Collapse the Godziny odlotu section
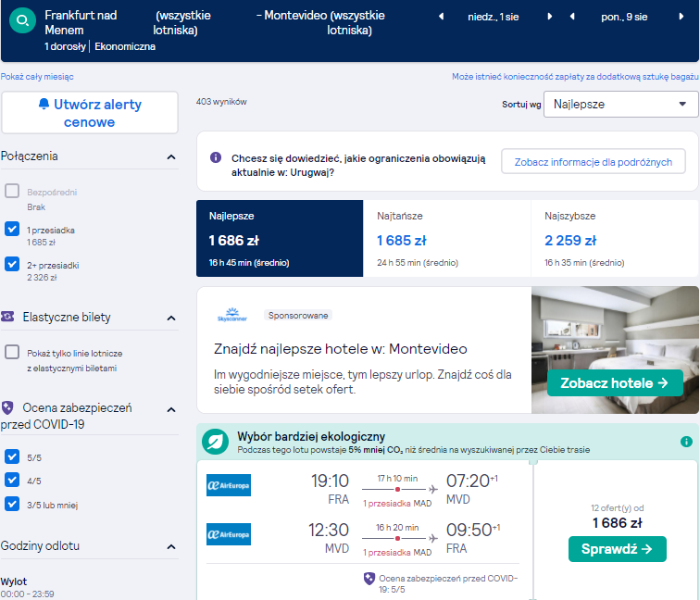Image resolution: width=700 pixels, height=600 pixels. pos(171,546)
